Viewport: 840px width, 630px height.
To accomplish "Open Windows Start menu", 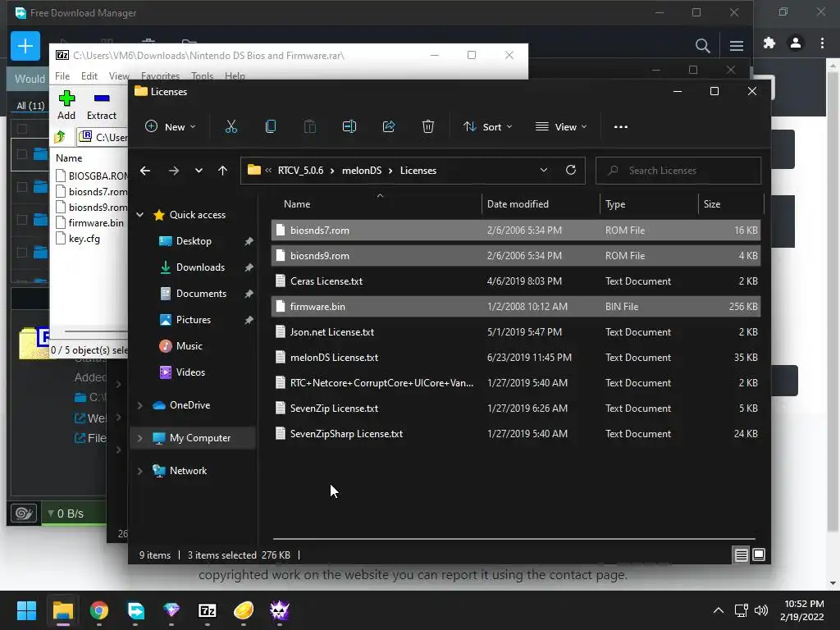I will tap(26, 610).
